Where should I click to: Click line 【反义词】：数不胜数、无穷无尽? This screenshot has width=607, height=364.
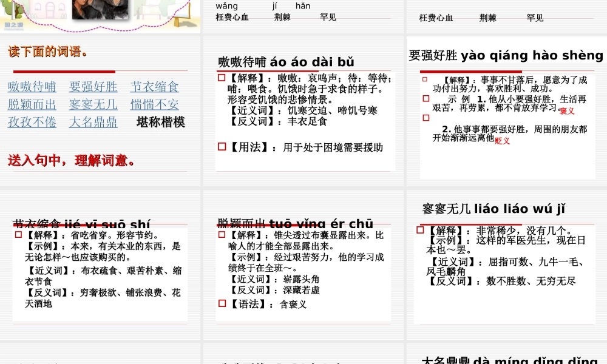click(x=501, y=281)
